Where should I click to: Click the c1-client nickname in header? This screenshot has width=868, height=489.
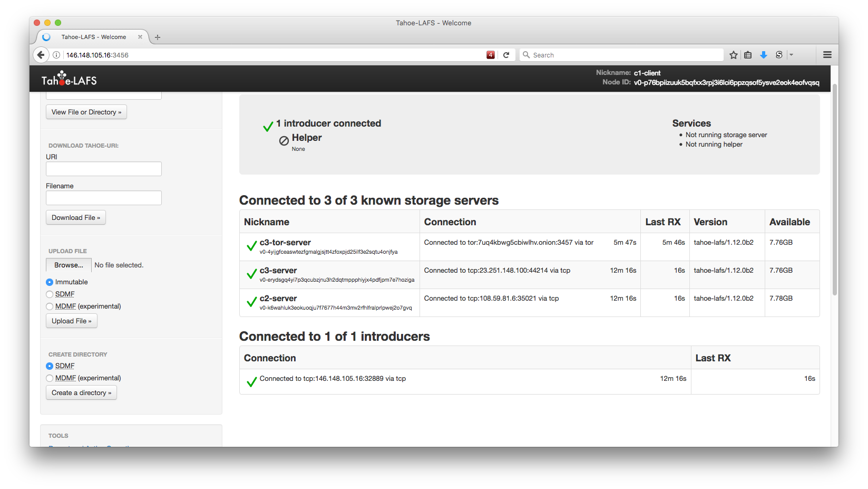pos(647,73)
